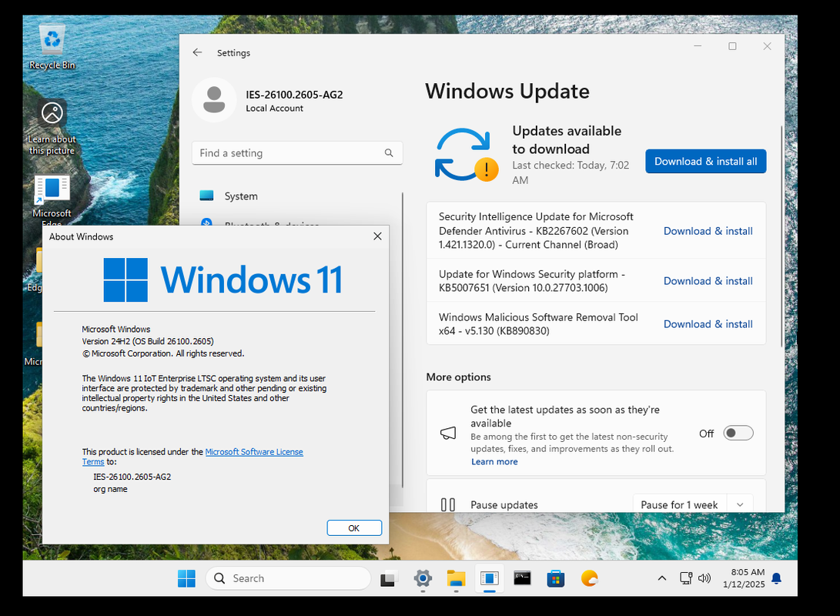This screenshot has height=616, width=840.
Task: Click the Windows Update sync status icon
Action: tap(466, 155)
